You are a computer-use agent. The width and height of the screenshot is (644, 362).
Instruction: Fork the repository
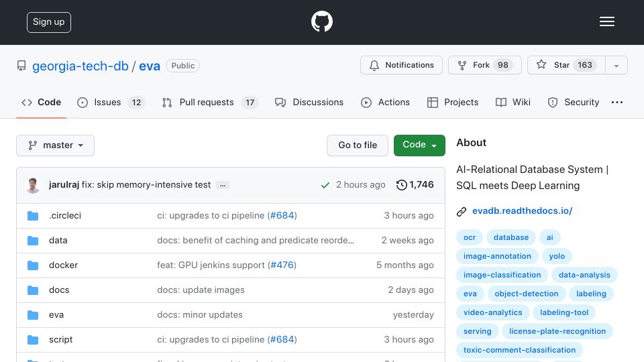(484, 65)
